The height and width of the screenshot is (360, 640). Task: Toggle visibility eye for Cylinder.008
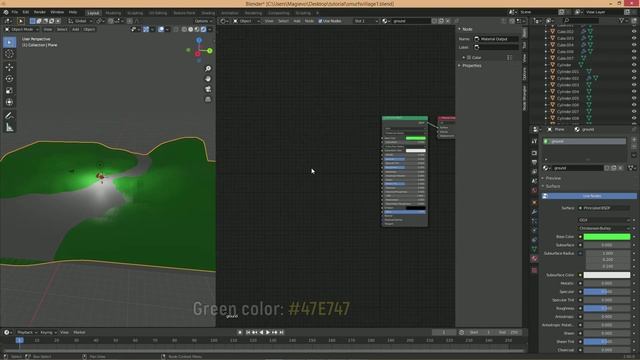click(x=634, y=118)
